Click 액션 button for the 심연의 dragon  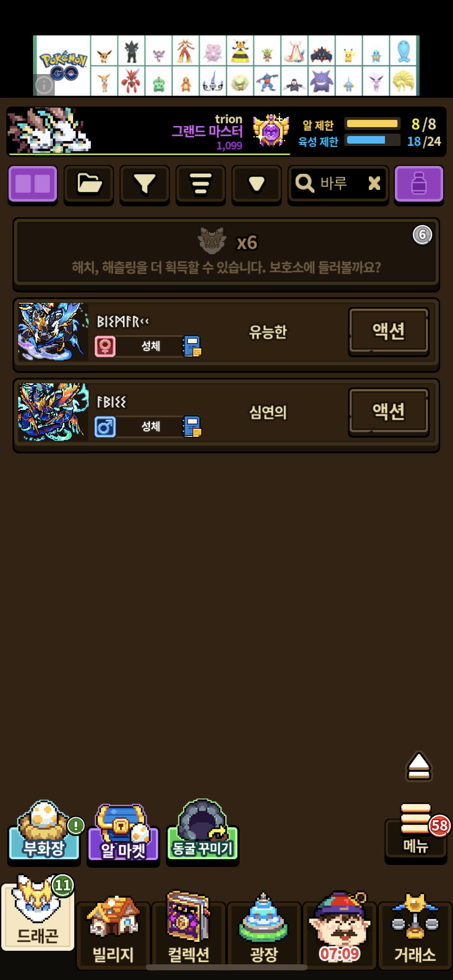[389, 412]
